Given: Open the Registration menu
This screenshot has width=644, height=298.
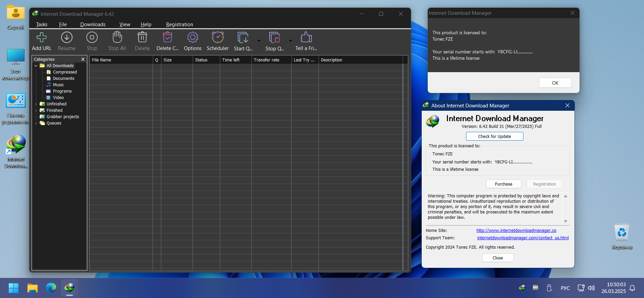Looking at the screenshot, I should click(179, 24).
